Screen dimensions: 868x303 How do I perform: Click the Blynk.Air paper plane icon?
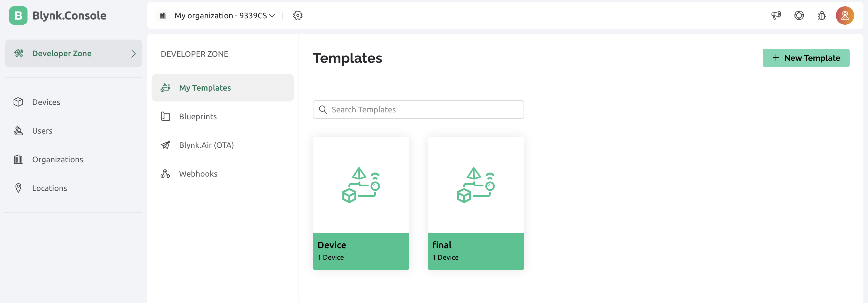click(x=165, y=145)
